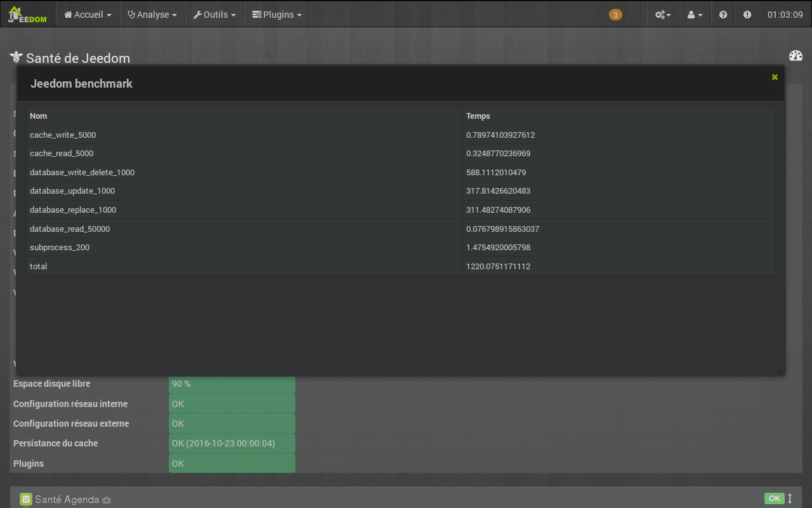
Task: Click the dialog resize grip corner
Action: [x=781, y=371]
